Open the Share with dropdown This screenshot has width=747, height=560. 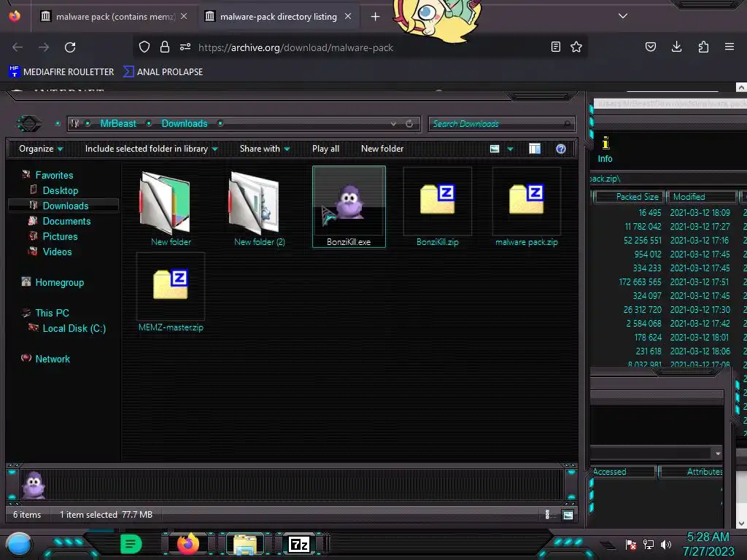(x=264, y=149)
